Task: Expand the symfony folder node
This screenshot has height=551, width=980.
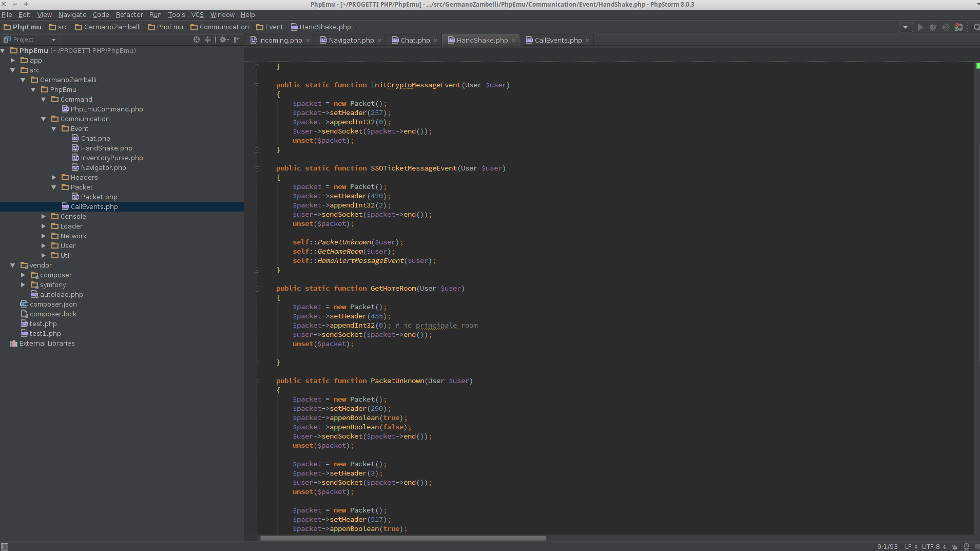Action: (23, 285)
